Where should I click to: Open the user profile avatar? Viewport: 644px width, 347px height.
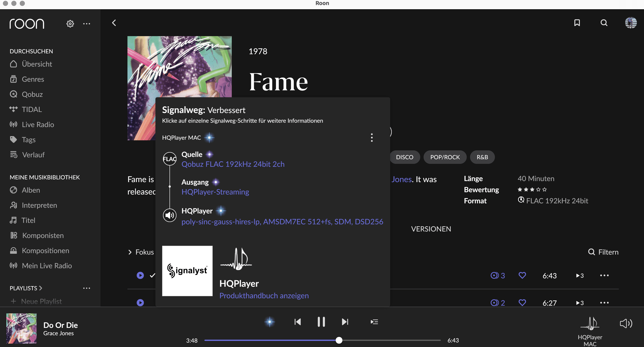point(631,23)
